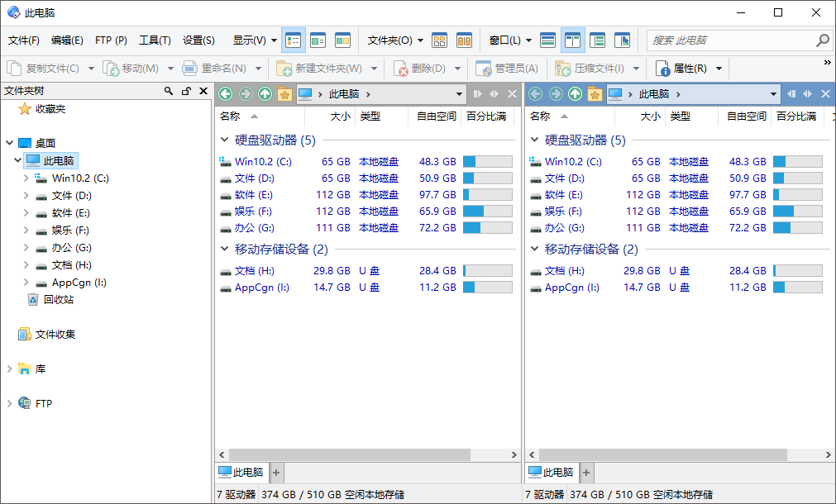Close the folder tree panel
836x504 pixels.
pyautogui.click(x=203, y=91)
